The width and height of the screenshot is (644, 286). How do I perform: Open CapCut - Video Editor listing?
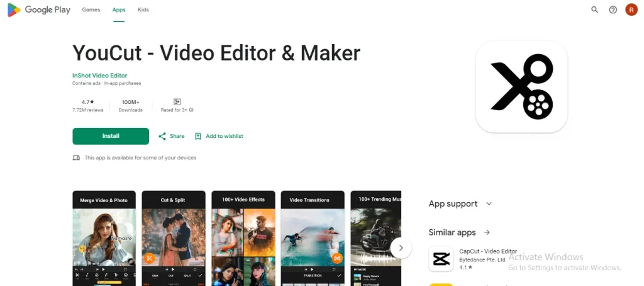[488, 251]
